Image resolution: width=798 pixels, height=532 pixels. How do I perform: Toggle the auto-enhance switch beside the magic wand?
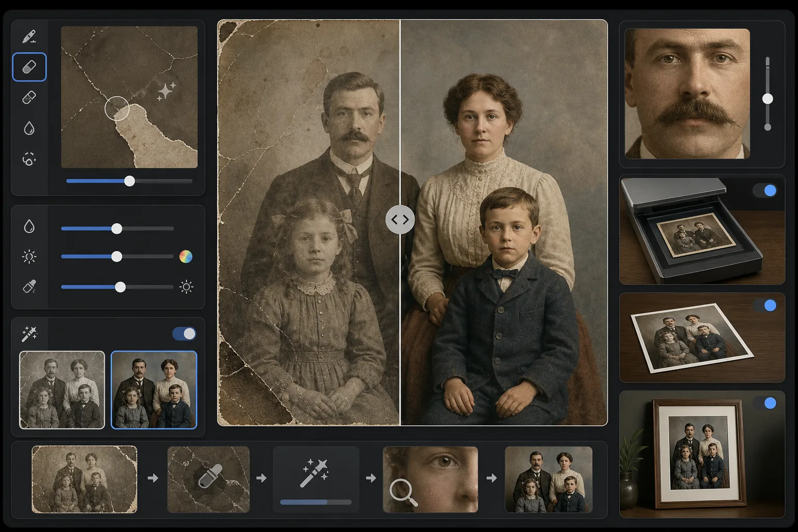coord(184,334)
